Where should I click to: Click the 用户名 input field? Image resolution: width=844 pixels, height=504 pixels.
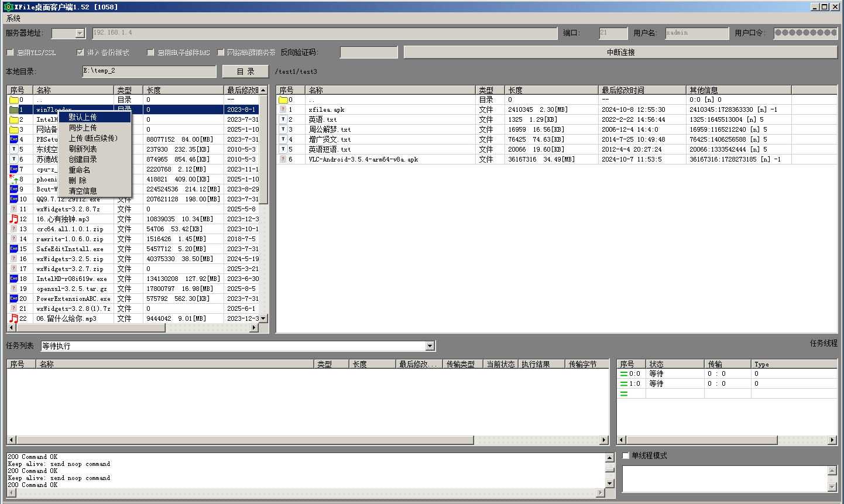tap(697, 33)
